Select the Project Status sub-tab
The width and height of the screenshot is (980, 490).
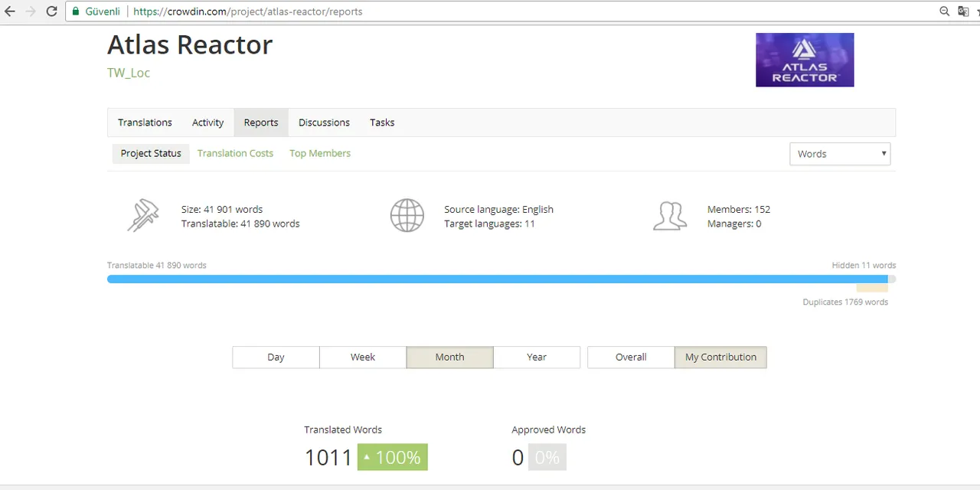tap(151, 153)
